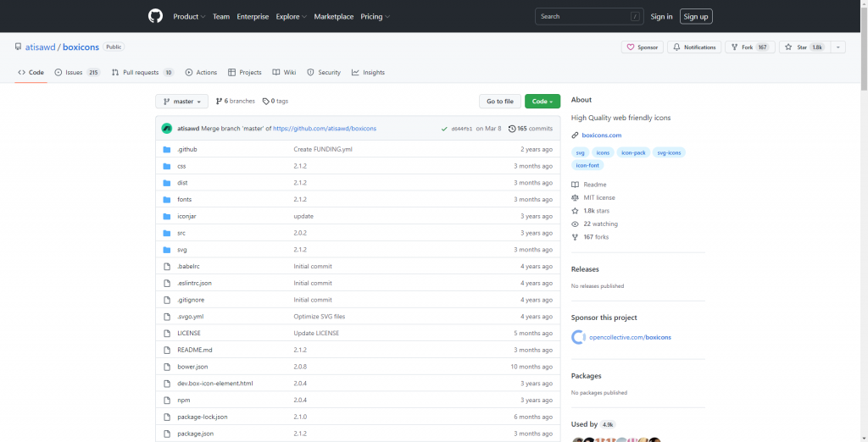The width and height of the screenshot is (868, 442).
Task: Click atisawd's avatar in commit bar
Action: pos(167,129)
